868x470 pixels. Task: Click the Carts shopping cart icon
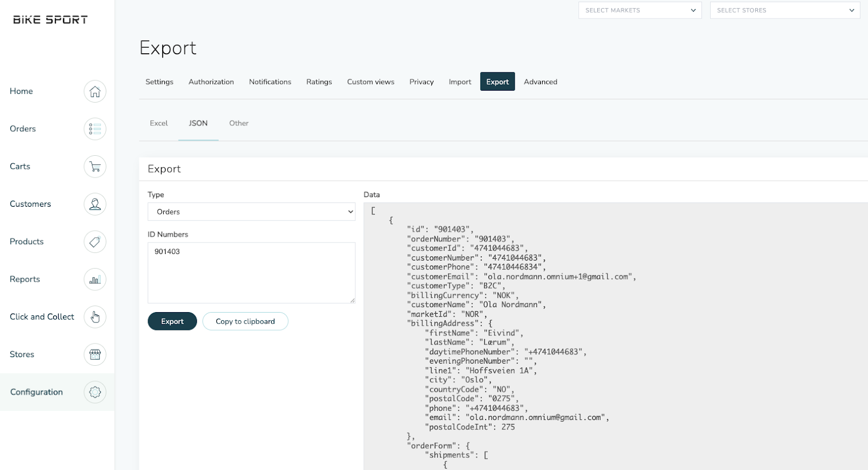(x=95, y=167)
